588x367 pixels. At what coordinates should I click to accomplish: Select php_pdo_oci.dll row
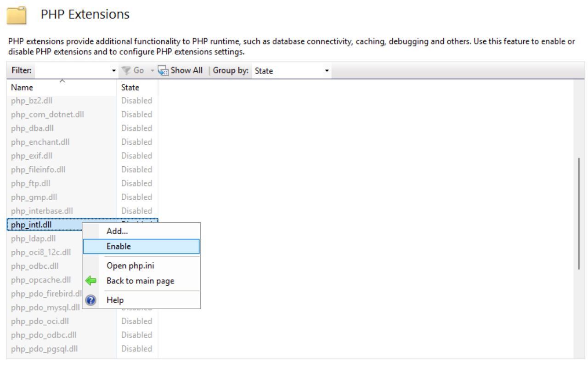(x=82, y=321)
